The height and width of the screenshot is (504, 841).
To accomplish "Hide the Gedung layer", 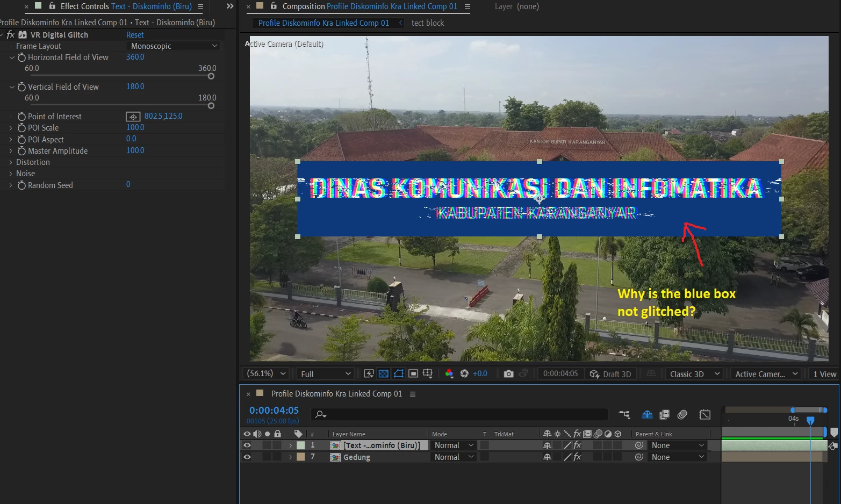I will click(247, 457).
